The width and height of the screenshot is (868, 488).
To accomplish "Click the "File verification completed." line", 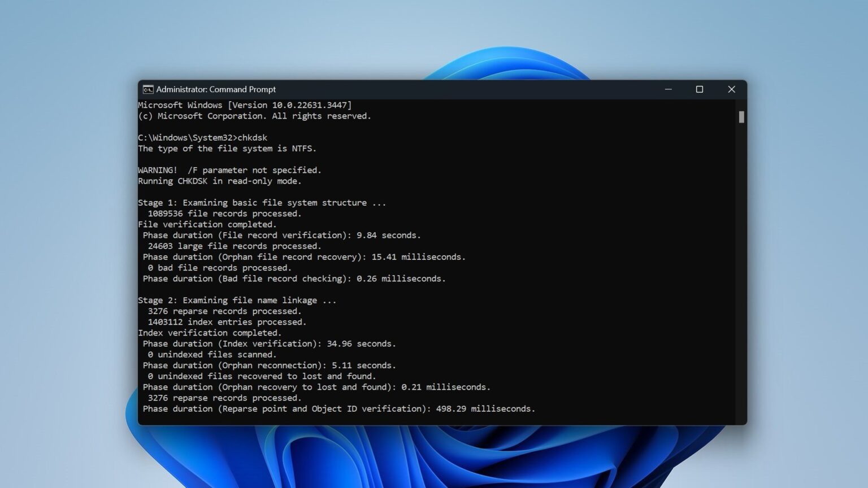I will [207, 224].
